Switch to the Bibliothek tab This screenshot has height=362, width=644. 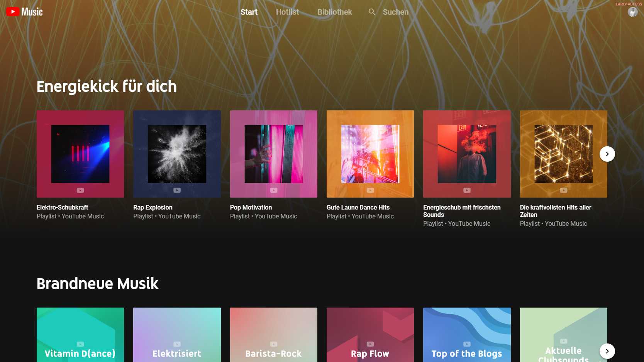click(x=335, y=12)
